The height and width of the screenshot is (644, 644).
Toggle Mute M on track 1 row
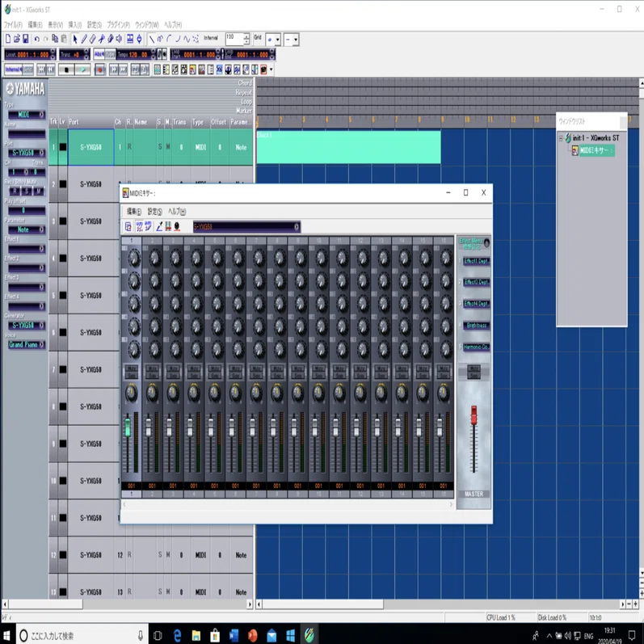point(168,147)
